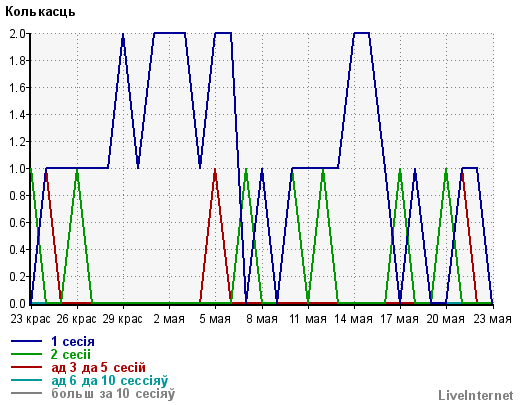The height and width of the screenshot is (405, 520).
Task: Select the 'больш за 10 сесіяў' legend label
Action: [113, 393]
